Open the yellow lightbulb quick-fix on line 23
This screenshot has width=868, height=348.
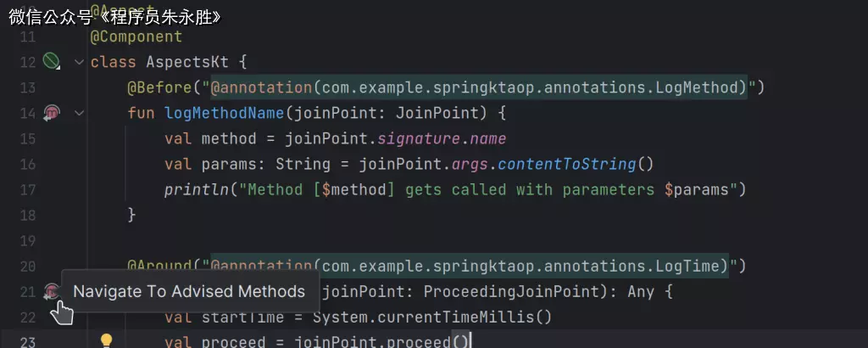coord(106,341)
